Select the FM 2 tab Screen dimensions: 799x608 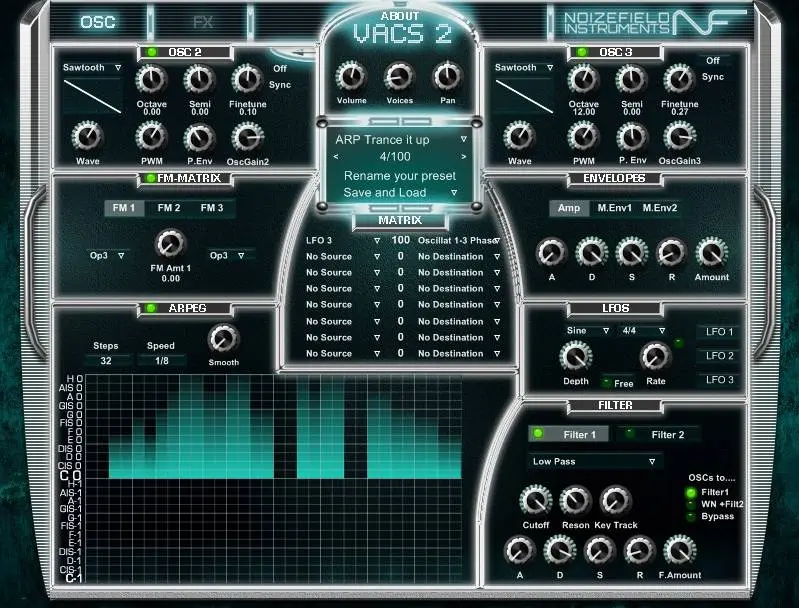(x=169, y=208)
